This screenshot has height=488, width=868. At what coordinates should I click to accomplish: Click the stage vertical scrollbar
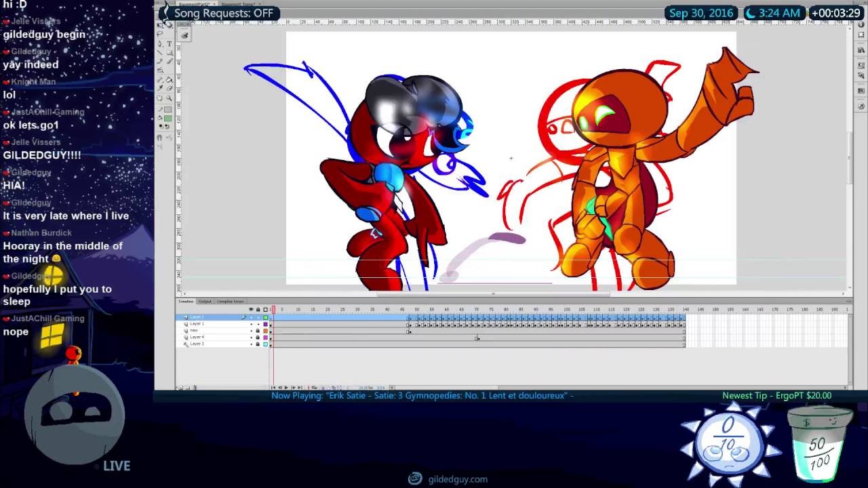849,157
